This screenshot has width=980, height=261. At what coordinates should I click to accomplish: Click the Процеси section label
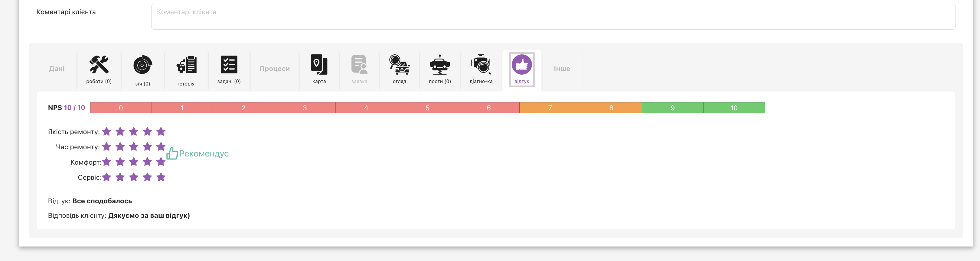(274, 69)
